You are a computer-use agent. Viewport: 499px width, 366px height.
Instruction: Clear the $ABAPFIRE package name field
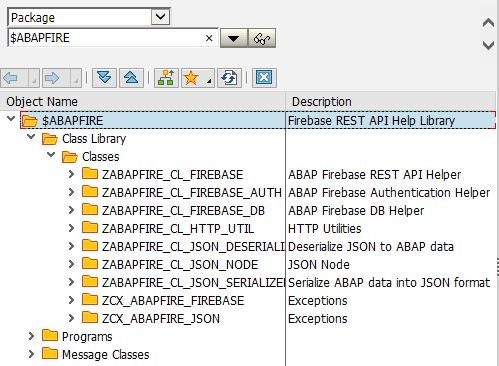click(209, 38)
